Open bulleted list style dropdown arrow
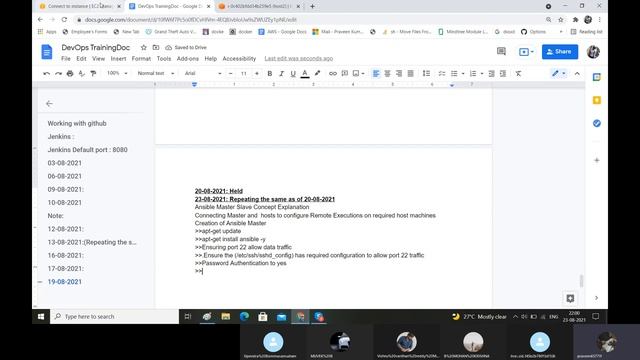The height and width of the screenshot is (360, 640). 463,73
